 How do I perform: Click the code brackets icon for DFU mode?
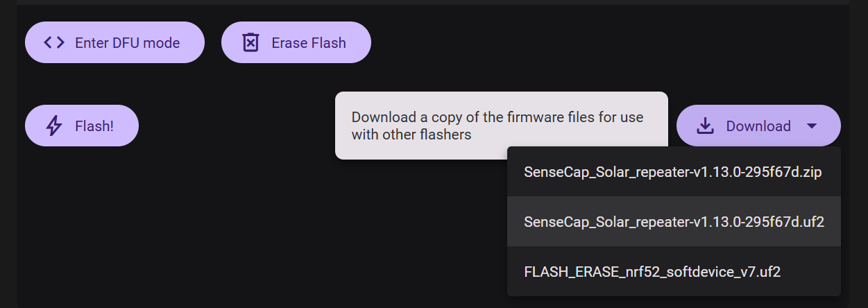[x=53, y=42]
